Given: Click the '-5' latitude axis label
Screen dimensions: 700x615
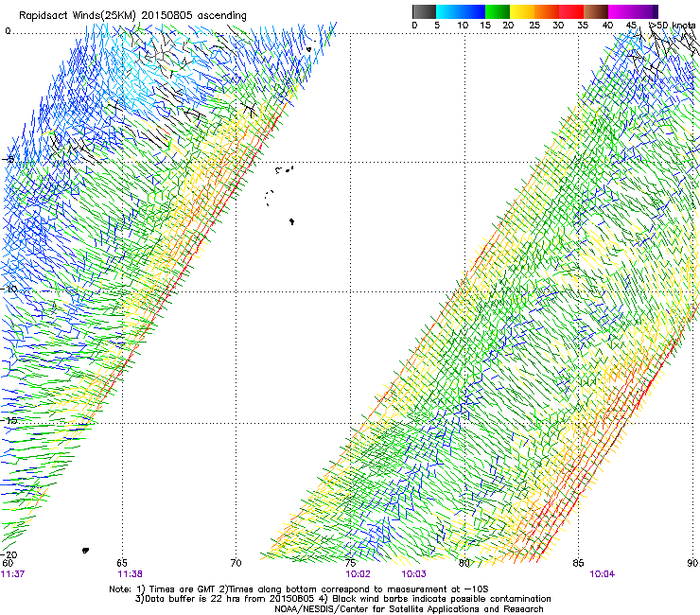Looking at the screenshot, I should click(9, 160).
